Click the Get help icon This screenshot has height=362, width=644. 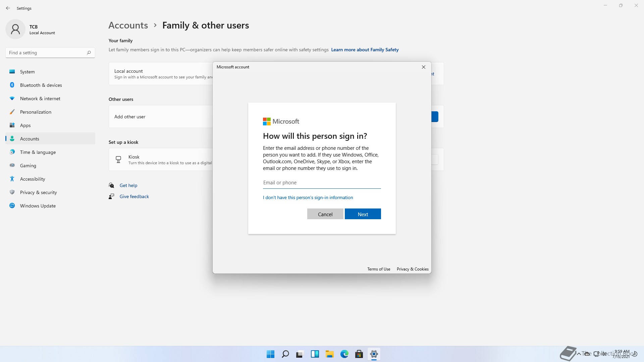[x=111, y=185]
